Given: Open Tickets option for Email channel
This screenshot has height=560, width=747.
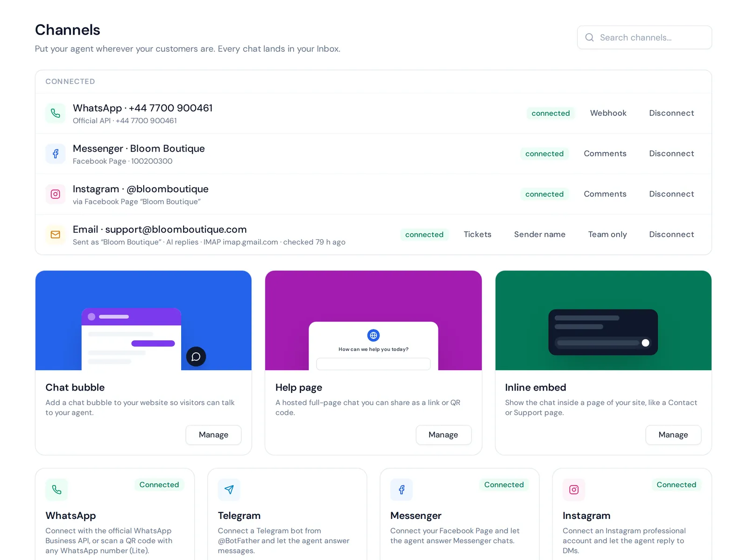Looking at the screenshot, I should tap(478, 235).
